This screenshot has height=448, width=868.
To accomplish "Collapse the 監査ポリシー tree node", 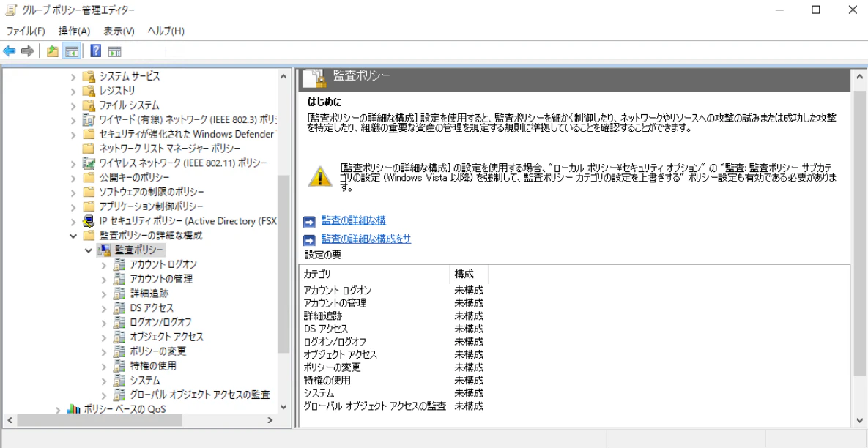I will (89, 250).
